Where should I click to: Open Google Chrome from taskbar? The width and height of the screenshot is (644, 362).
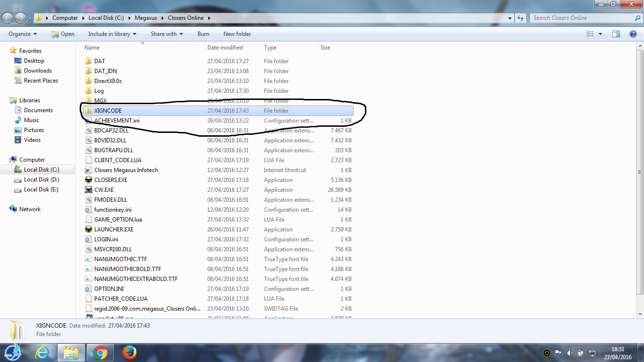100,353
